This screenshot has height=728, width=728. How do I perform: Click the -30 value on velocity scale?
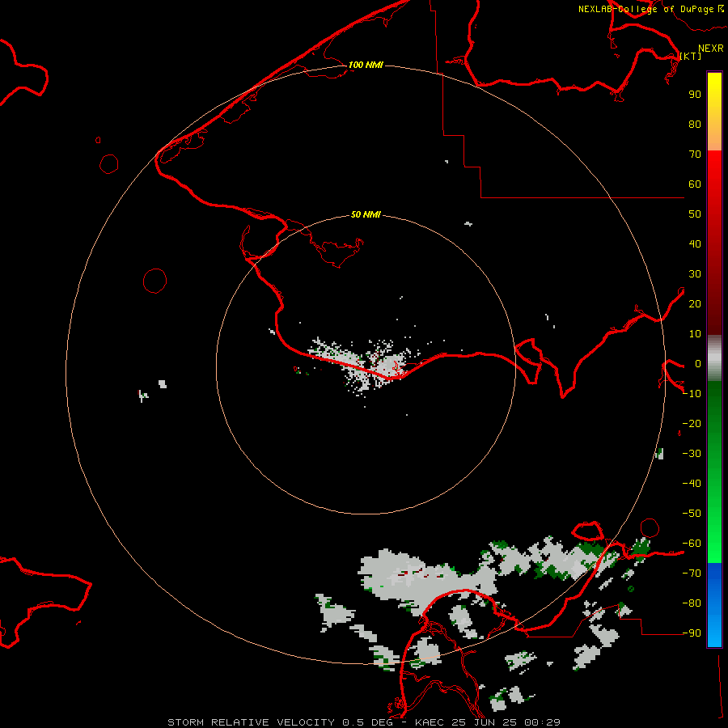692,454
